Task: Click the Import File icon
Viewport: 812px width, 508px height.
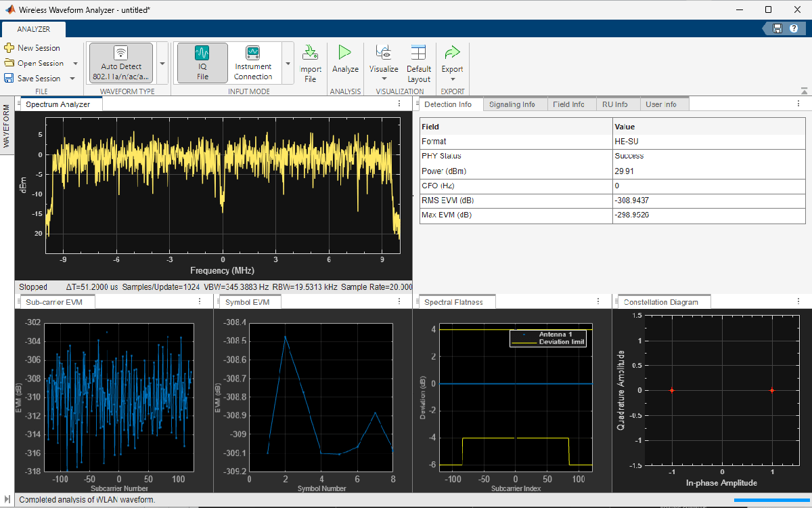Action: 310,53
